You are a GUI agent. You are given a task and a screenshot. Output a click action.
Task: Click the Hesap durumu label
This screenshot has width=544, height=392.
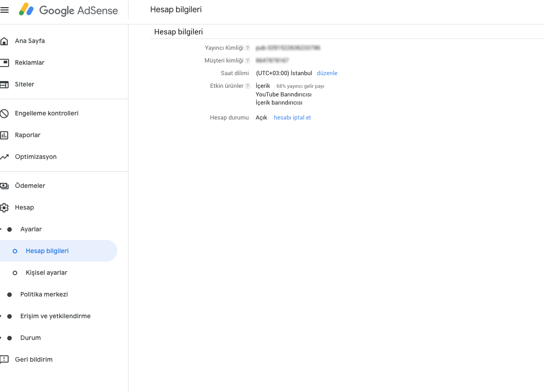pyautogui.click(x=229, y=118)
